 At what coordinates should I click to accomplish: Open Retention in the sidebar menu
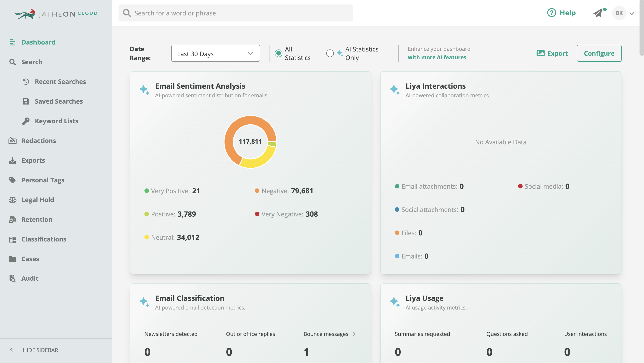pos(37,219)
